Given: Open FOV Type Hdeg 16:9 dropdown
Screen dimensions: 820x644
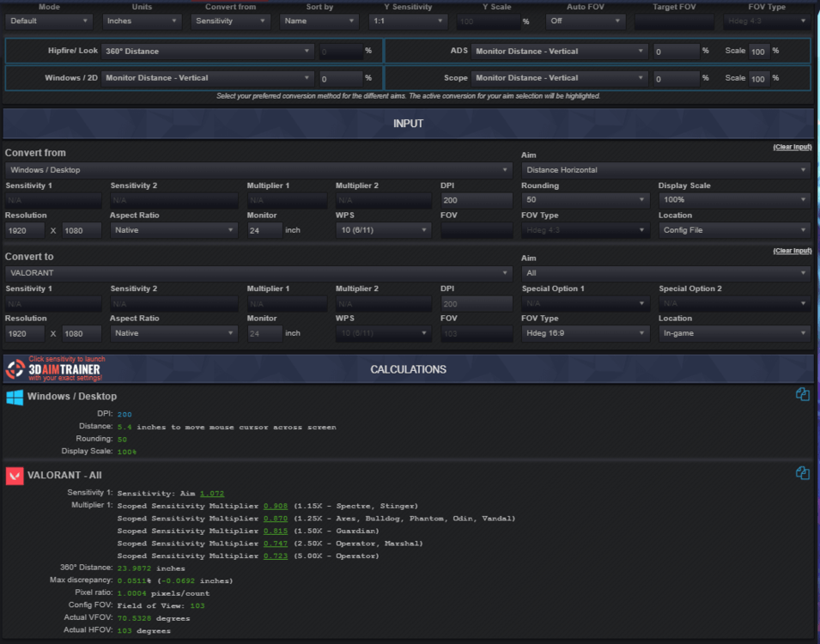Looking at the screenshot, I should coord(586,333).
